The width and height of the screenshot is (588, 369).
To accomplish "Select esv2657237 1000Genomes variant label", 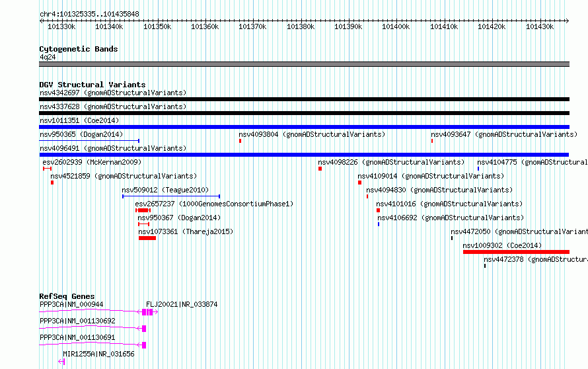I will tap(214, 204).
